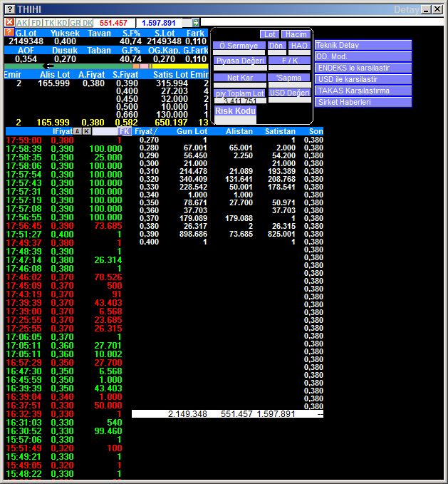Select ENDEKS le karsilastir
Viewport: 448px width, 484px height.
[363, 68]
